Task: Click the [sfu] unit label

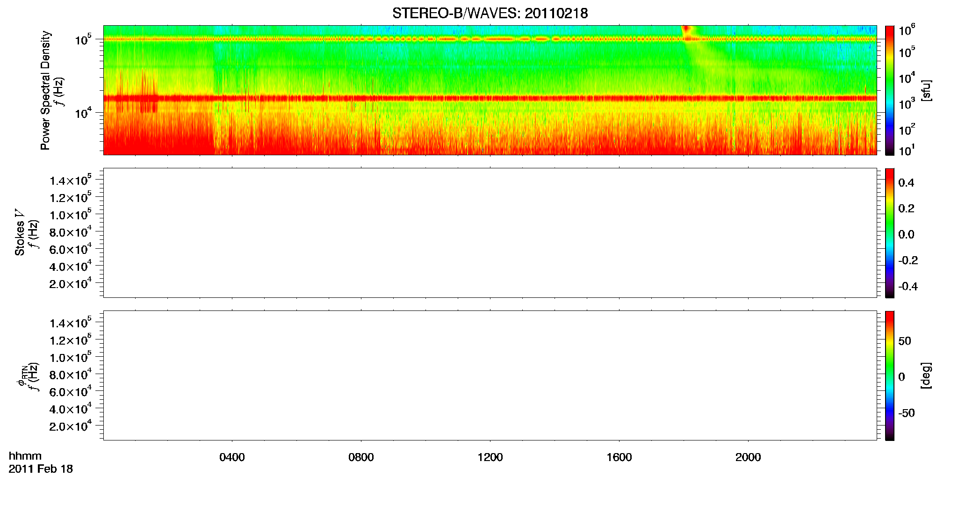Action: click(926, 90)
